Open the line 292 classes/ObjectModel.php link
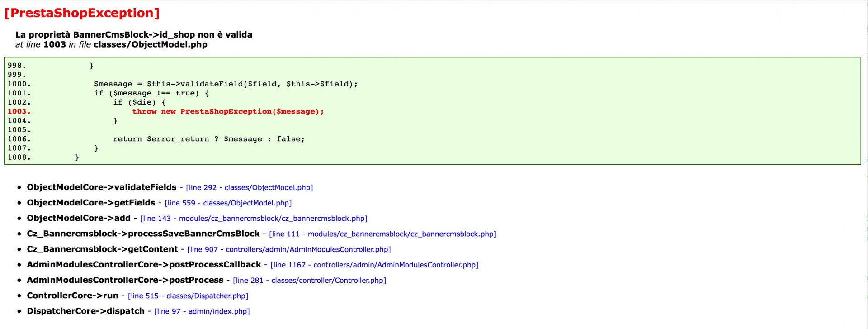Screen dimensions: 868x329 250,187
